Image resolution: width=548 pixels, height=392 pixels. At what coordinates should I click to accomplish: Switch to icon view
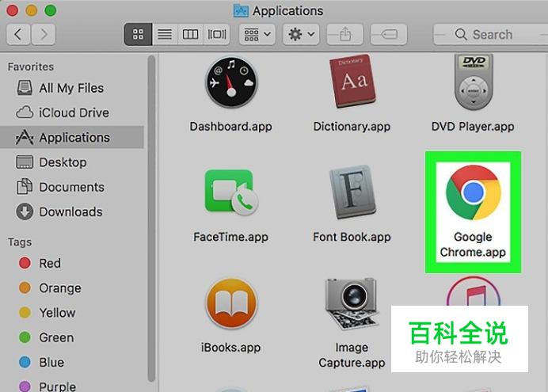pyautogui.click(x=138, y=34)
